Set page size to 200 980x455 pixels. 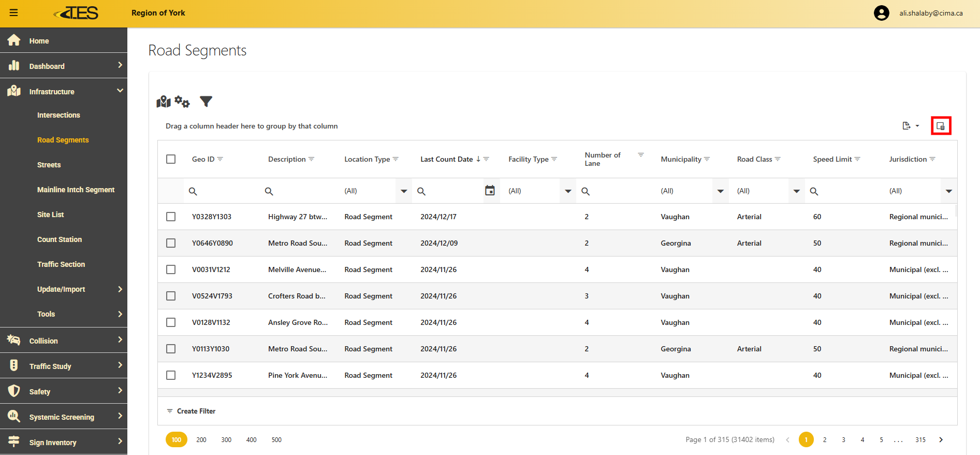(x=201, y=439)
